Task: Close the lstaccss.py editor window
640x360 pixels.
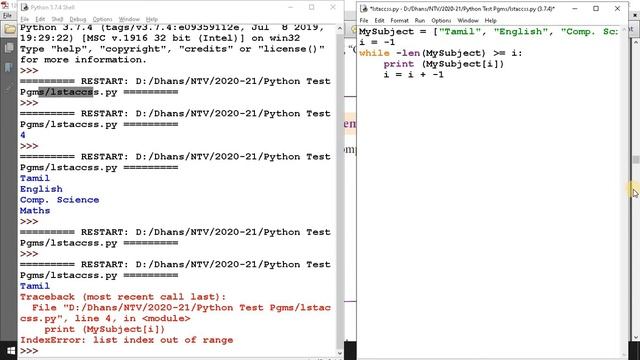Action: [617, 8]
